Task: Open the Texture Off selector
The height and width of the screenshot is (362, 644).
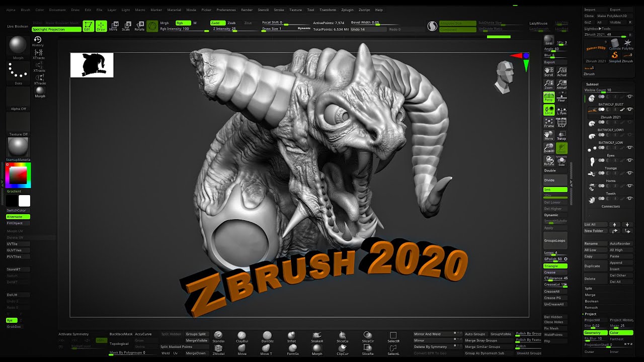Action: pyautogui.click(x=18, y=124)
